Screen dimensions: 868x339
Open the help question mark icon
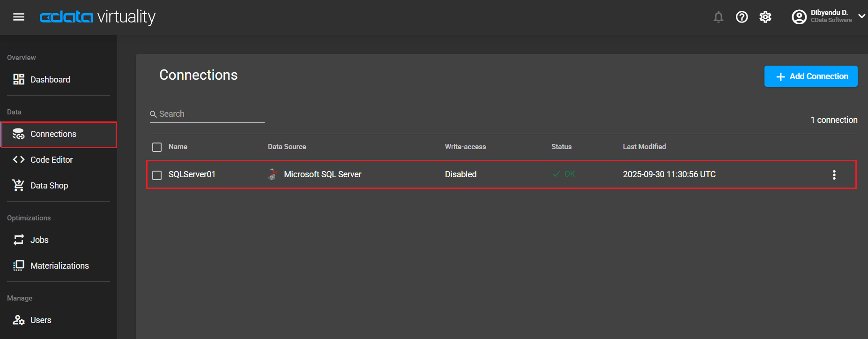pos(742,17)
